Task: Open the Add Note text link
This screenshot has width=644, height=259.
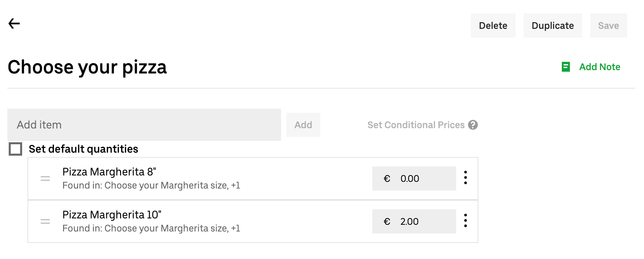Action: (x=599, y=67)
